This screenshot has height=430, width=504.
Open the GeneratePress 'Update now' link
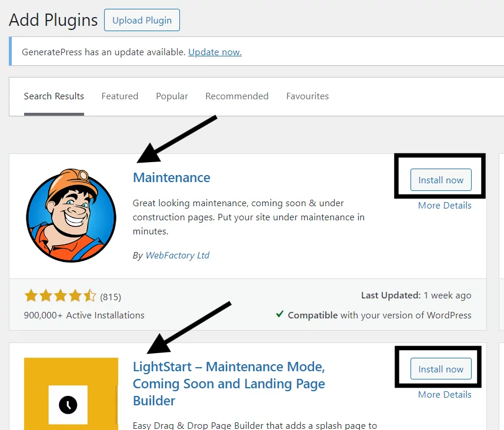pos(215,52)
